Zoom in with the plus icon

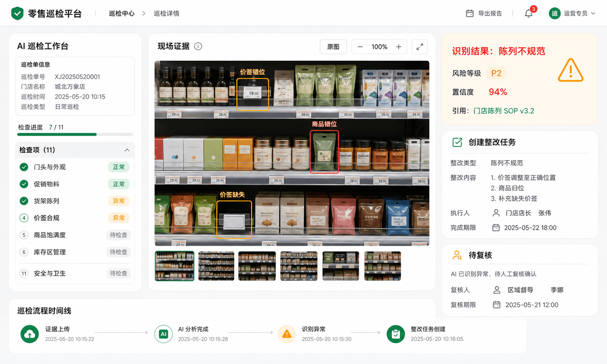coord(399,47)
